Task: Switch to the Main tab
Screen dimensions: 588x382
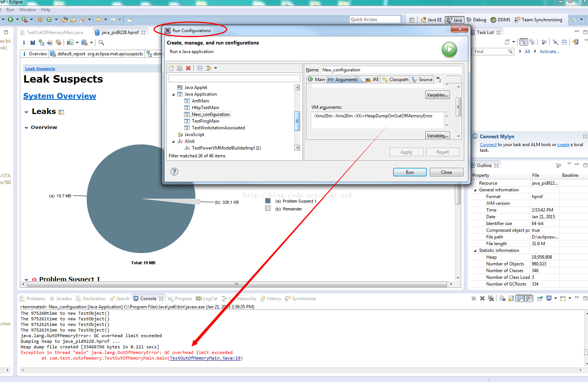Action: click(316, 79)
